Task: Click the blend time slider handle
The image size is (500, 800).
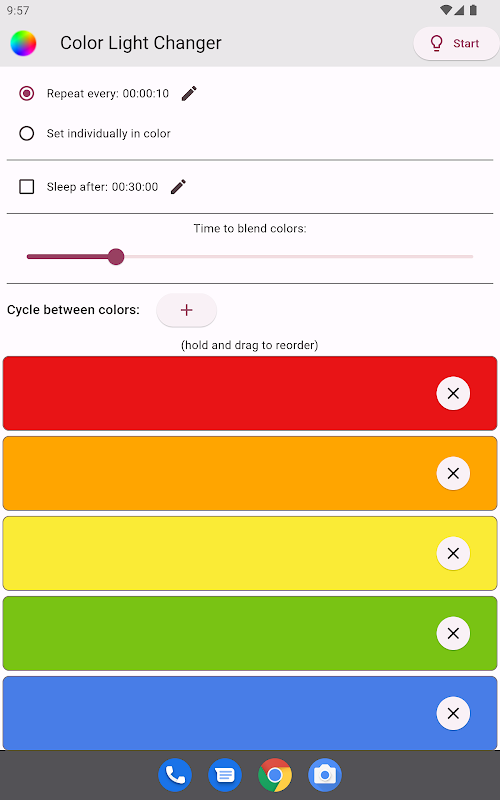Action: click(116, 257)
